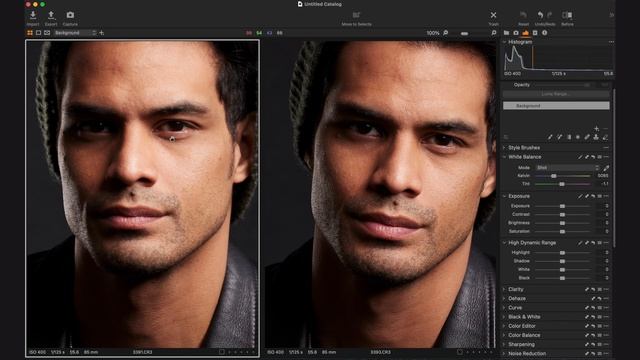Screen dimensions: 640x360
Task: Toggle the multi-view orange grid icon
Action: click(30, 33)
